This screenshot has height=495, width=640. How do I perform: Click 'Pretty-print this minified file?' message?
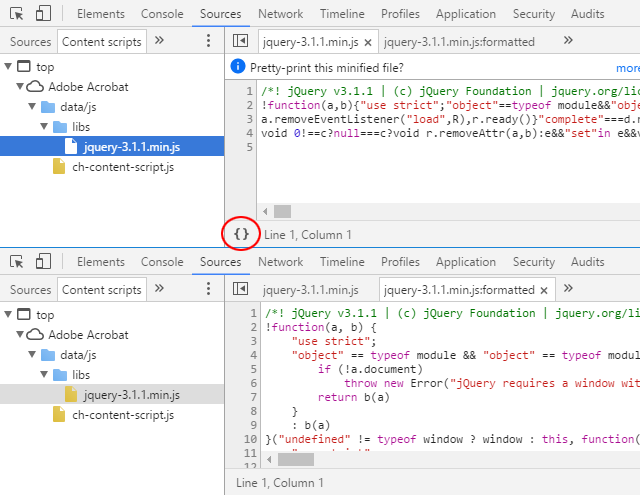[327, 68]
